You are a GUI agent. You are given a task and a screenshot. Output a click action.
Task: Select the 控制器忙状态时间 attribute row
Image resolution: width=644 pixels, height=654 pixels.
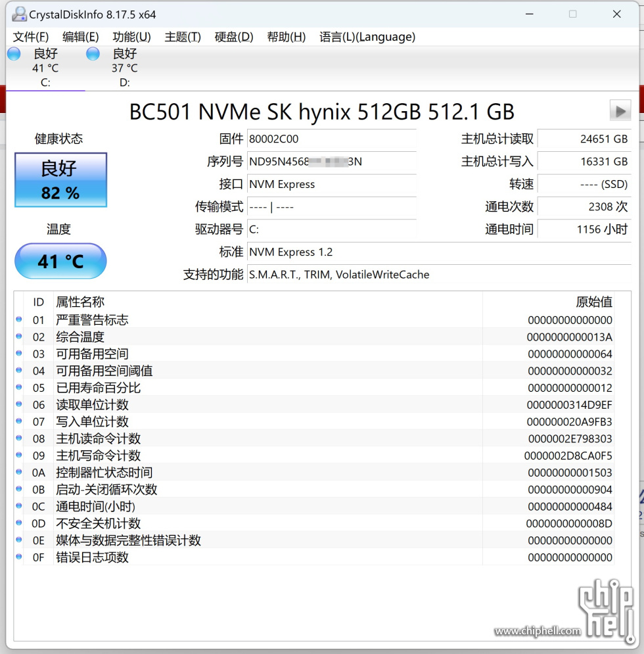pyautogui.click(x=314, y=473)
